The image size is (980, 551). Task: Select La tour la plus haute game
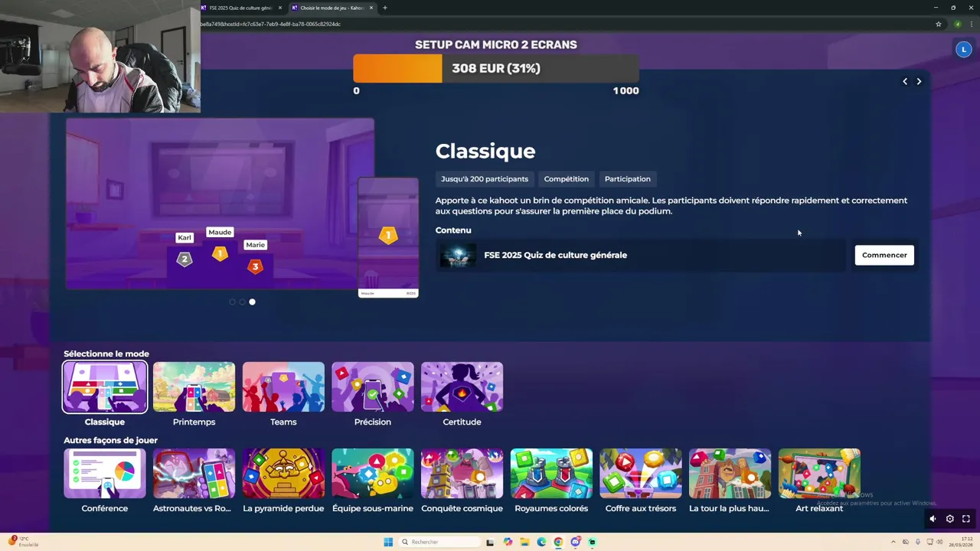[x=730, y=473]
